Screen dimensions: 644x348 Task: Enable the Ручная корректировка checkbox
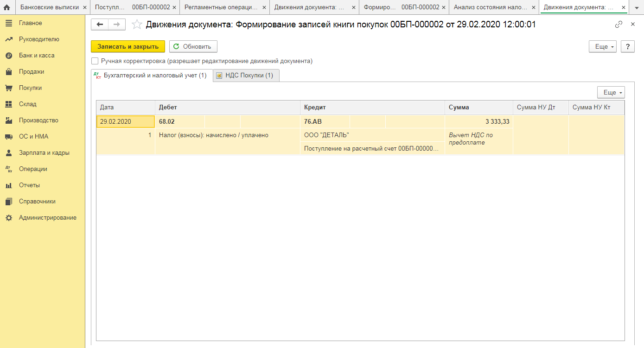coord(95,61)
